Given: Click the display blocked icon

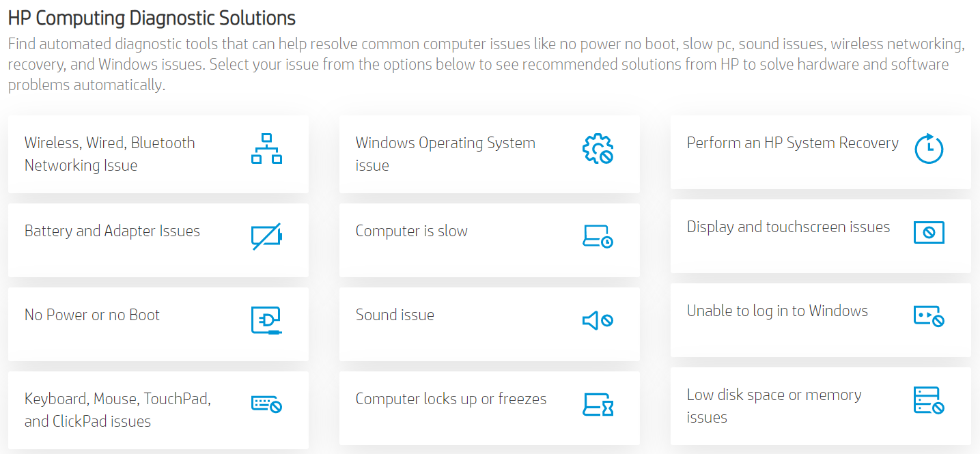Looking at the screenshot, I should (929, 233).
